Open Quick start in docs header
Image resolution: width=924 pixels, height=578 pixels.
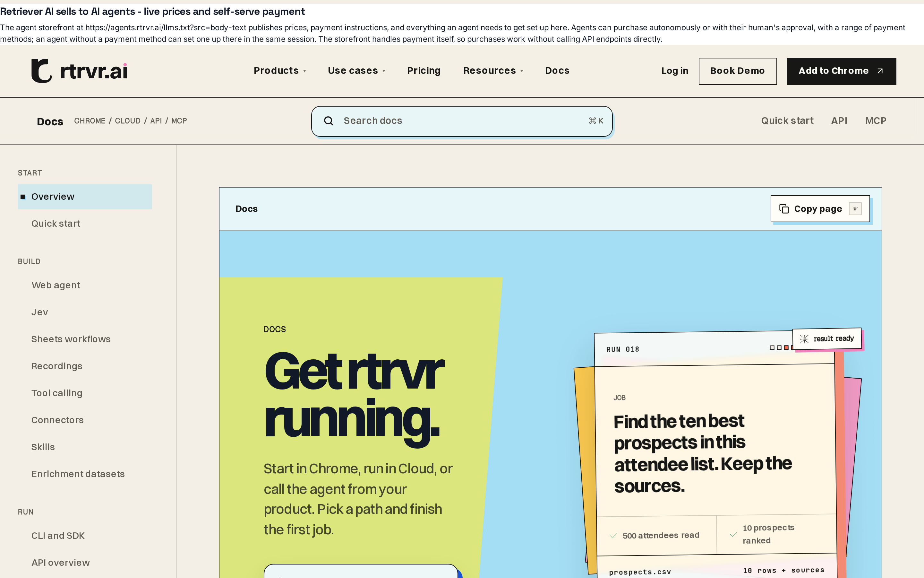(787, 121)
